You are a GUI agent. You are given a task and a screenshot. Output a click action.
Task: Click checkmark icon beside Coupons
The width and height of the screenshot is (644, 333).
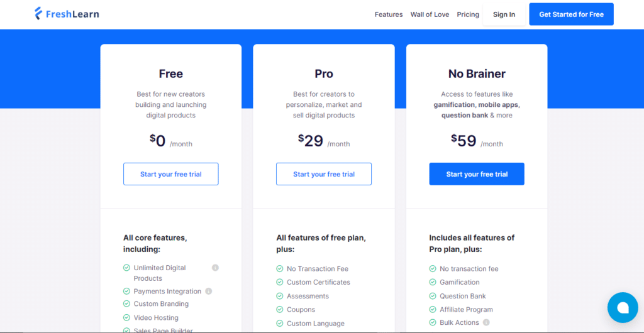280,310
